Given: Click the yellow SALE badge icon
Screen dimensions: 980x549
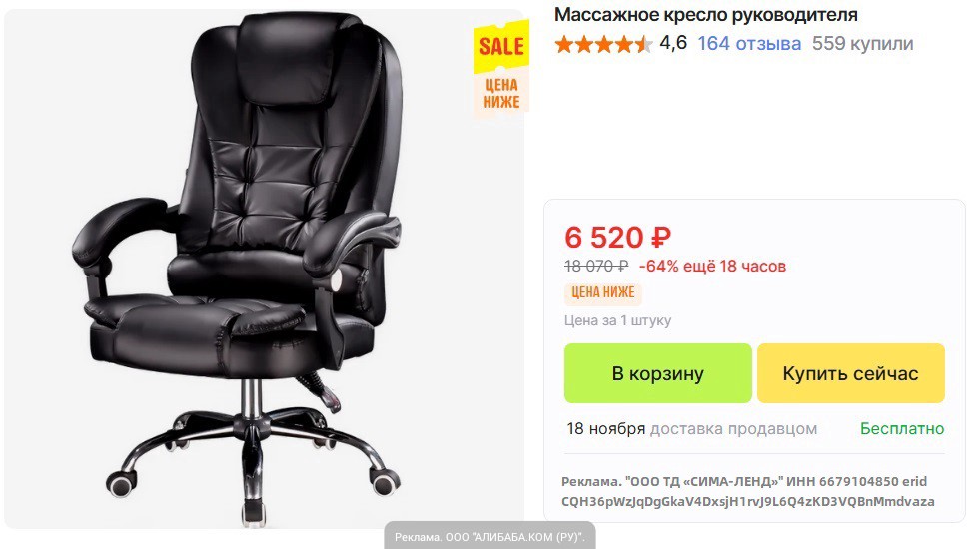Looking at the screenshot, I should tap(501, 46).
